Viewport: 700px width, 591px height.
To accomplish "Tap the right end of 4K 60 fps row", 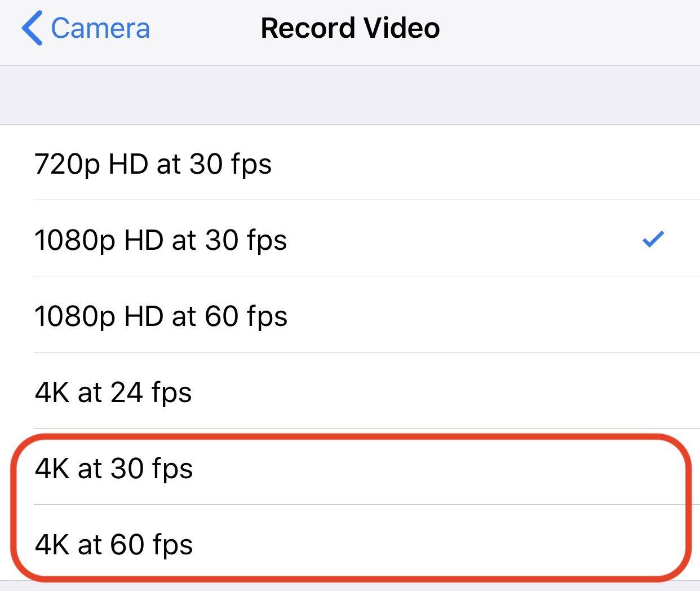I will tap(653, 544).
